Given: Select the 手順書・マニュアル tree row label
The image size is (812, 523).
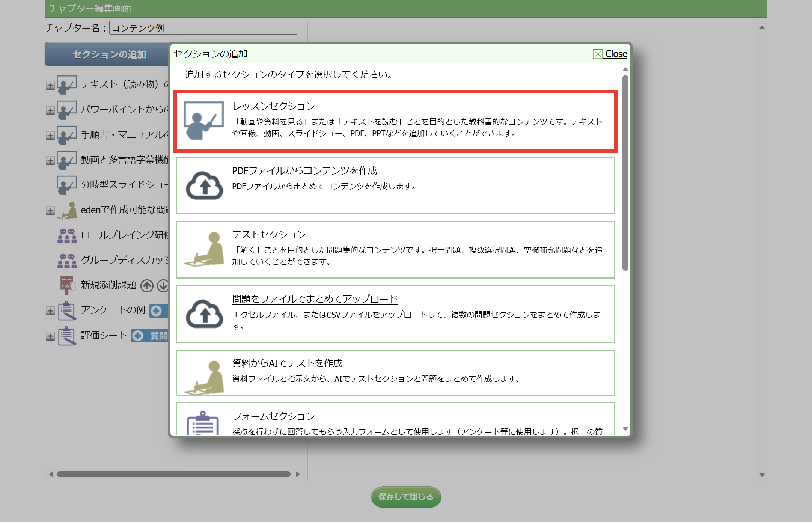Looking at the screenshot, I should pyautogui.click(x=124, y=135).
